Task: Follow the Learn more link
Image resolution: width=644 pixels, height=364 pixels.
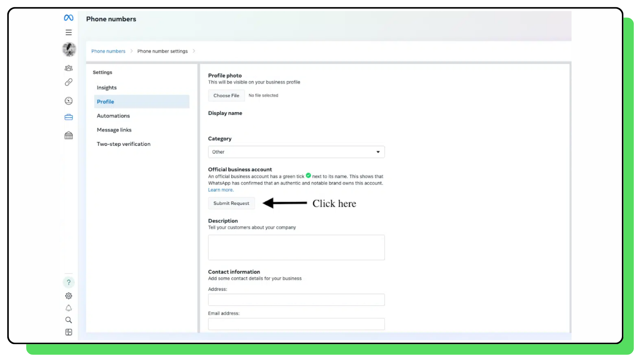Action: [x=221, y=190]
